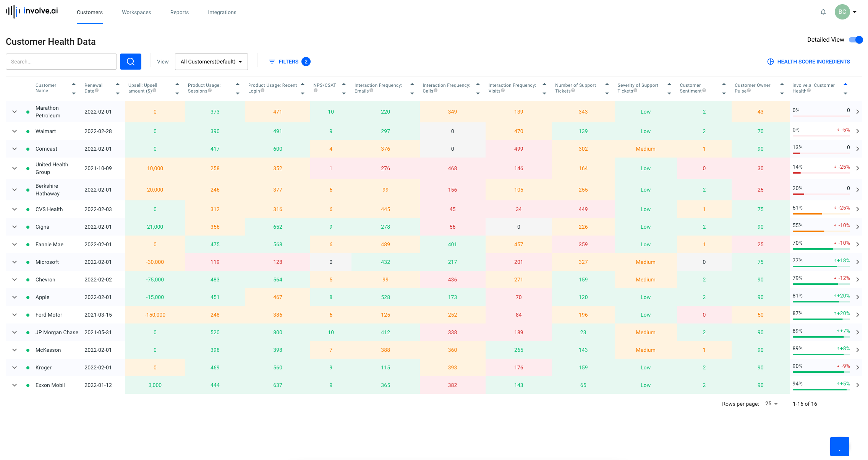The image size is (868, 460).
Task: Click the BC user avatar
Action: pos(842,12)
